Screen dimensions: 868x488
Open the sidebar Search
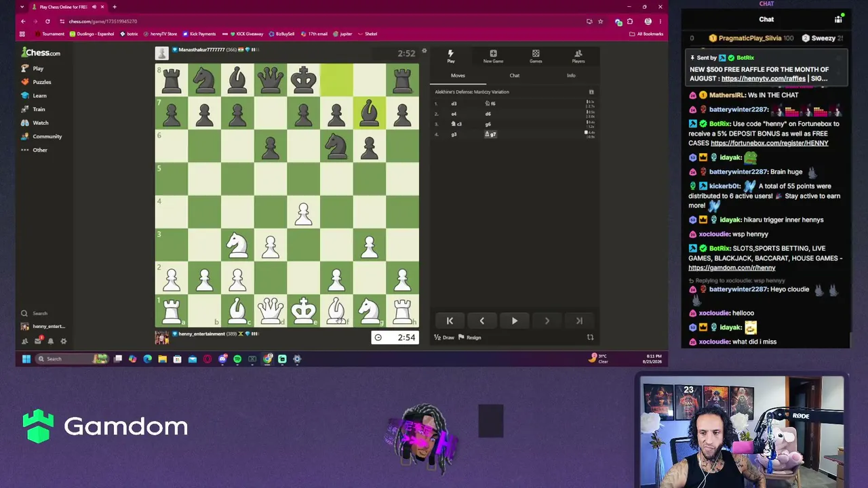click(x=34, y=313)
